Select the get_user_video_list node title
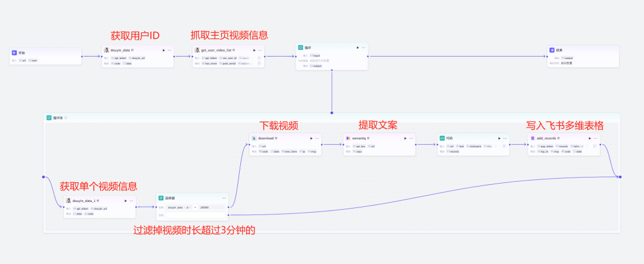 pyautogui.click(x=218, y=50)
